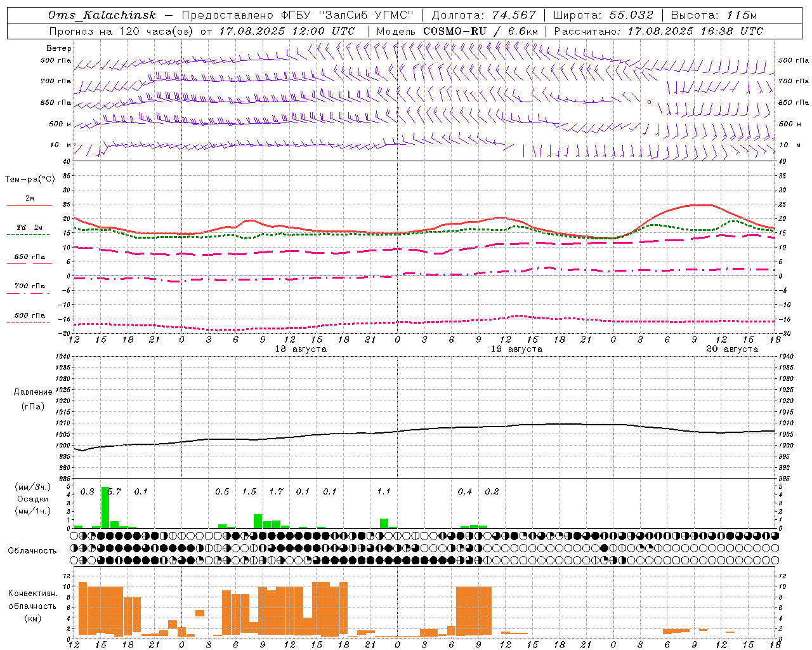The height and width of the screenshot is (650, 812).
Task: Click the Тем-ра(°C) axis label
Action: pyautogui.click(x=30, y=180)
